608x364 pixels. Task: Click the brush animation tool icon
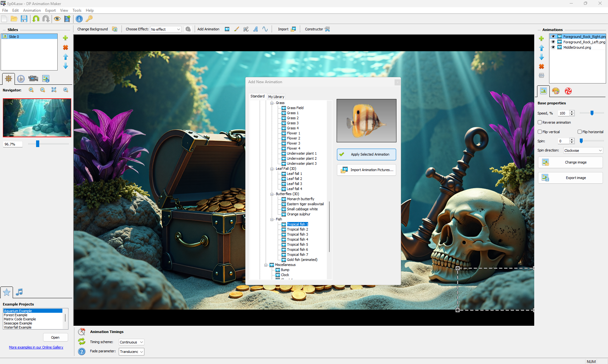[237, 29]
